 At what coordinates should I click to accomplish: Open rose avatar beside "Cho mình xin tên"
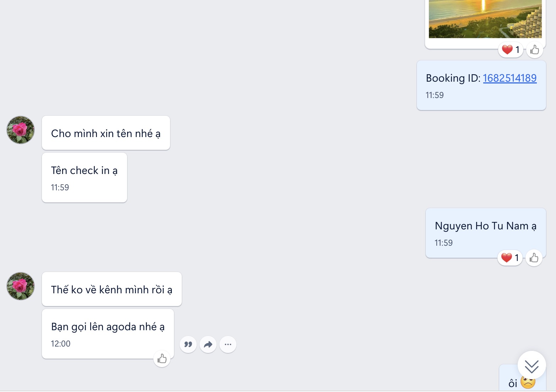click(x=21, y=130)
